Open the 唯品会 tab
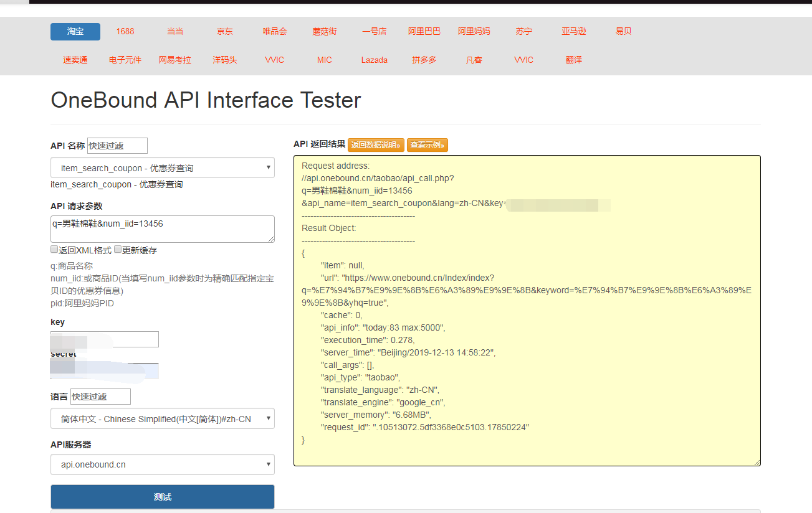Screen dimensions: 812x513 pyautogui.click(x=275, y=31)
